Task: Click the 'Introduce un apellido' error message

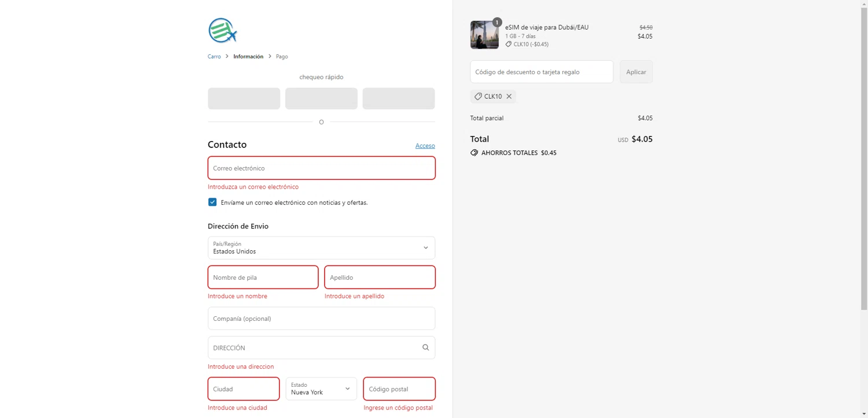Action: [x=354, y=296]
